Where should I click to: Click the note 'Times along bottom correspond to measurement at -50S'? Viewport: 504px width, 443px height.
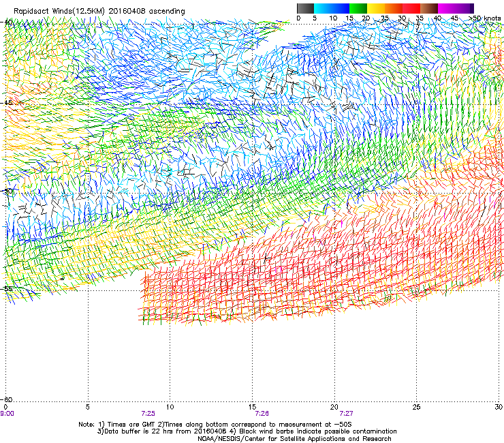pyautogui.click(x=258, y=425)
